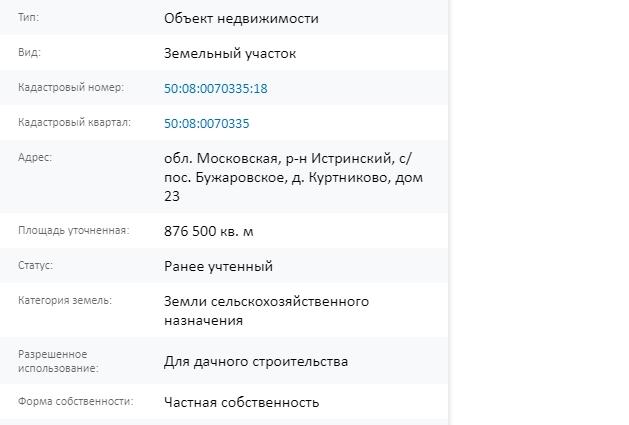Click the Частная собственность value
This screenshot has width=629, height=425.
(x=241, y=403)
